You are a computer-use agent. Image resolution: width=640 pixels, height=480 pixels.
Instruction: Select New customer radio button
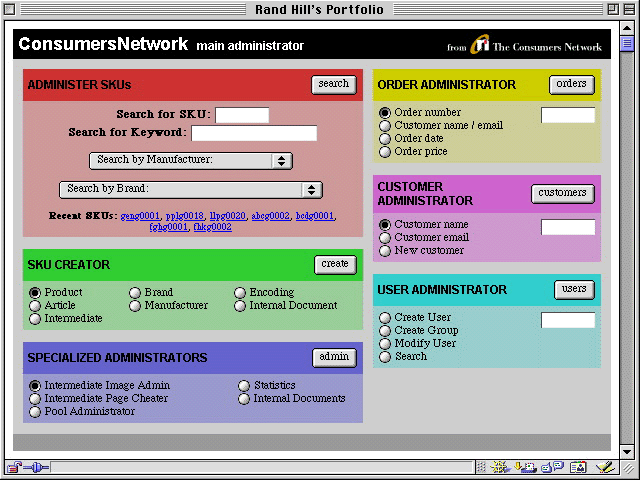coord(384,251)
